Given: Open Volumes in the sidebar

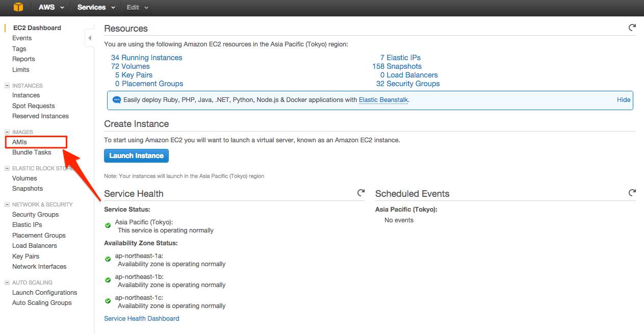Looking at the screenshot, I should pos(24,178).
